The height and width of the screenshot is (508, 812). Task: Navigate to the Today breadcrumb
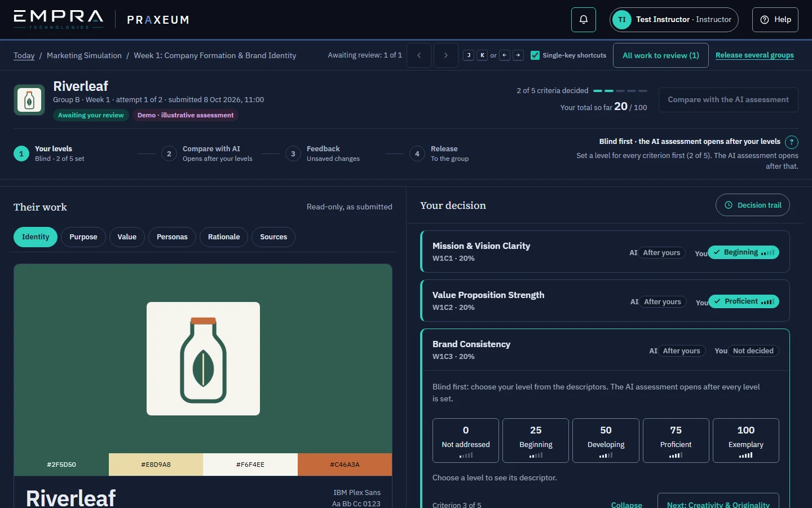[24, 55]
